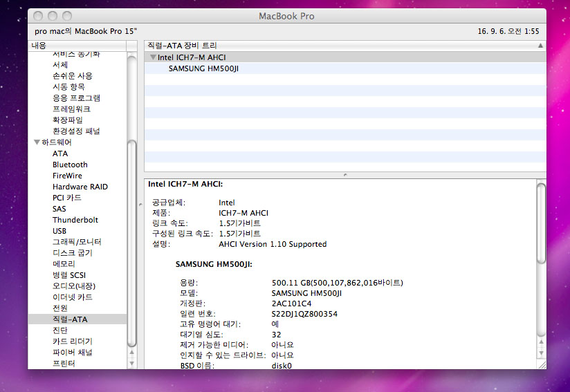The height and width of the screenshot is (392, 570).
Task: Click the green zoom window button
Action: pyautogui.click(x=67, y=15)
